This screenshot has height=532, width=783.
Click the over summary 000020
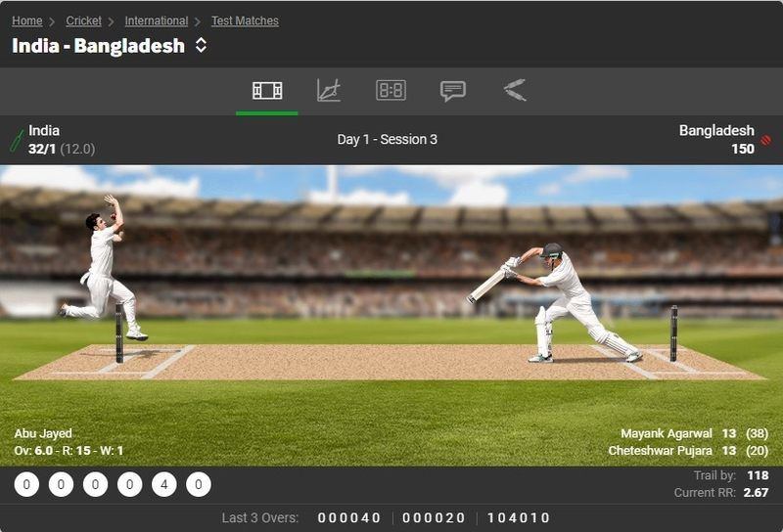[x=434, y=518]
